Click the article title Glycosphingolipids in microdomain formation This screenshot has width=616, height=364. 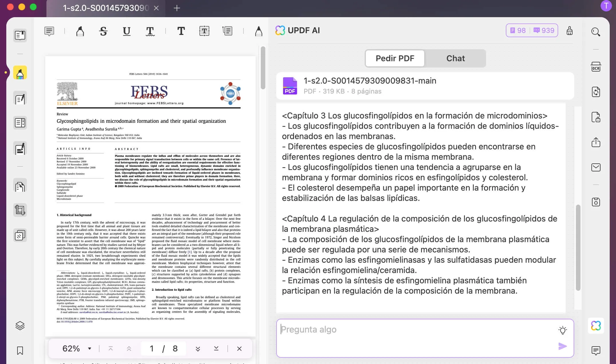pos(141,121)
